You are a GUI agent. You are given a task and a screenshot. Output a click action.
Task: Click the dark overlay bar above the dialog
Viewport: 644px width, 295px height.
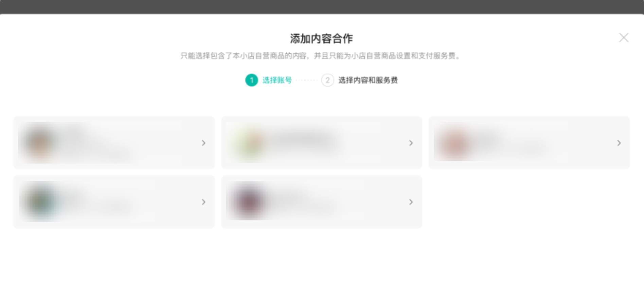[322, 6]
